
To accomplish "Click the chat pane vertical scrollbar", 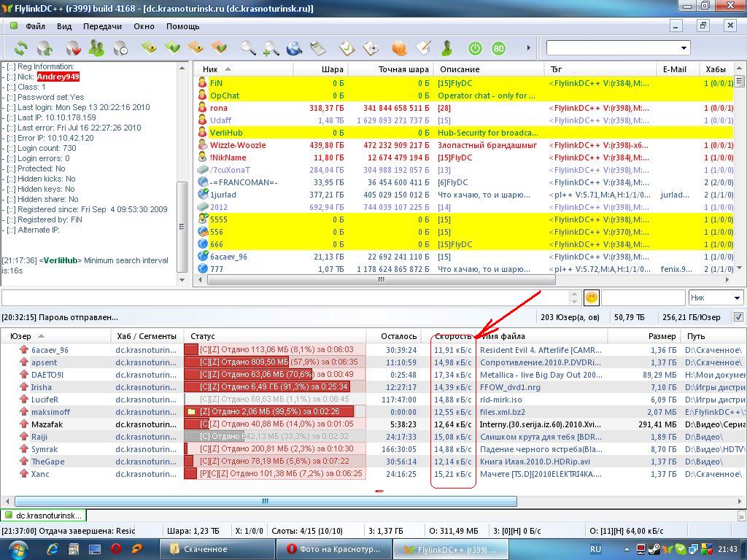I will tap(182, 228).
